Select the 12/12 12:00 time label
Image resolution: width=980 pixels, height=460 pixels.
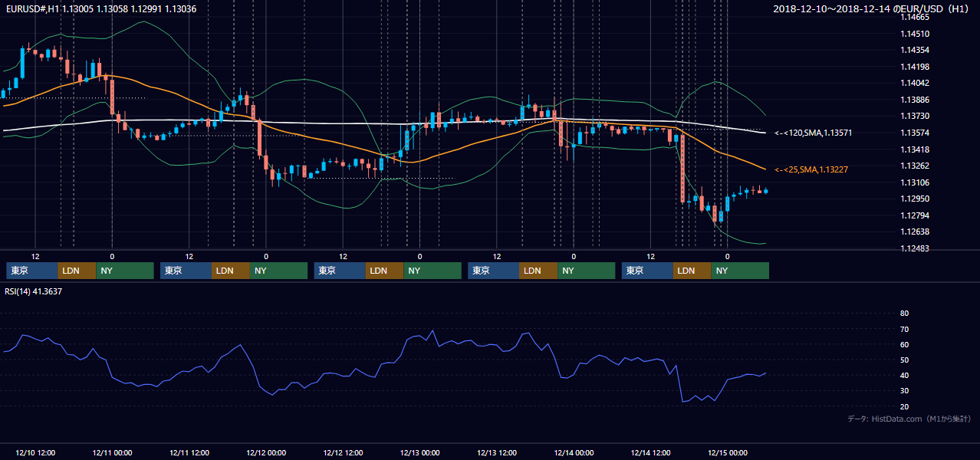(343, 452)
